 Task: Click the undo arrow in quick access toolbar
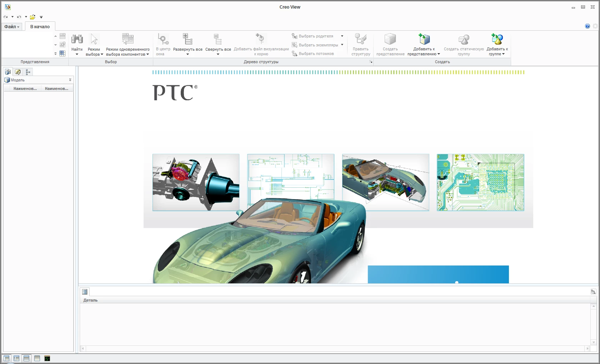point(19,17)
